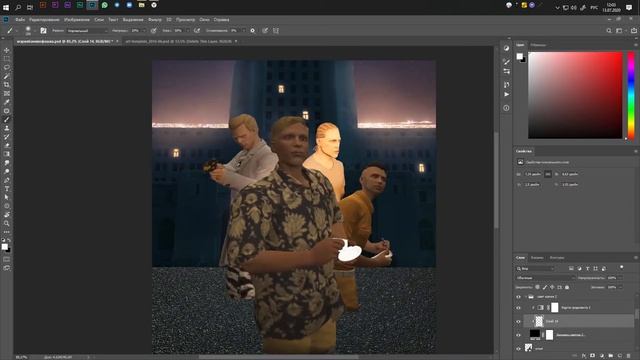This screenshot has width=640, height=360.
Task: Create new adjustment layer icon
Action: (602, 356)
